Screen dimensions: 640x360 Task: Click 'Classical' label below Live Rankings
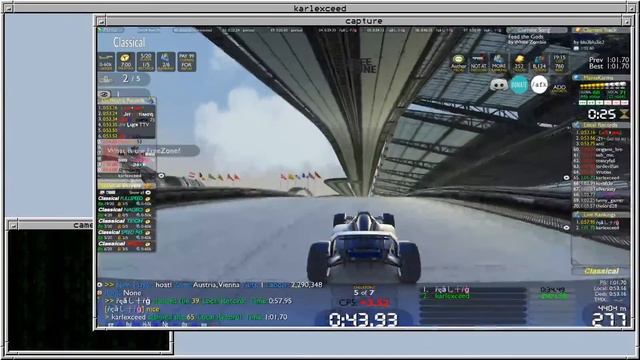pyautogui.click(x=601, y=271)
